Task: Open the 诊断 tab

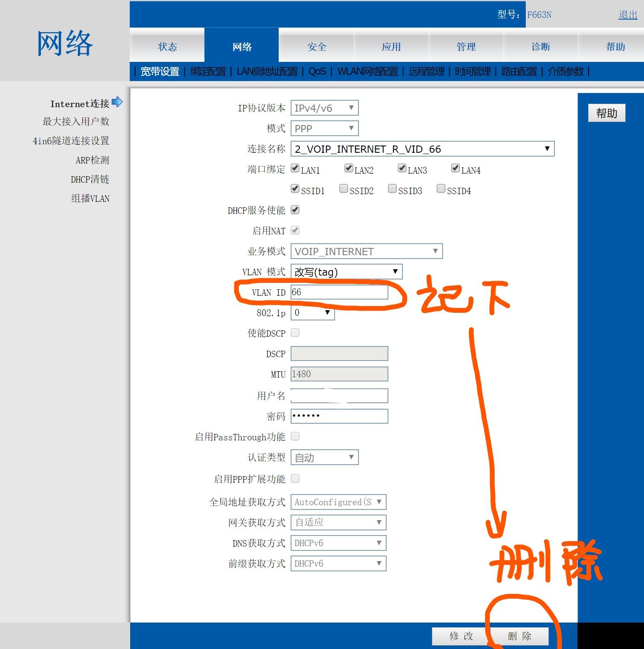Action: tap(541, 47)
